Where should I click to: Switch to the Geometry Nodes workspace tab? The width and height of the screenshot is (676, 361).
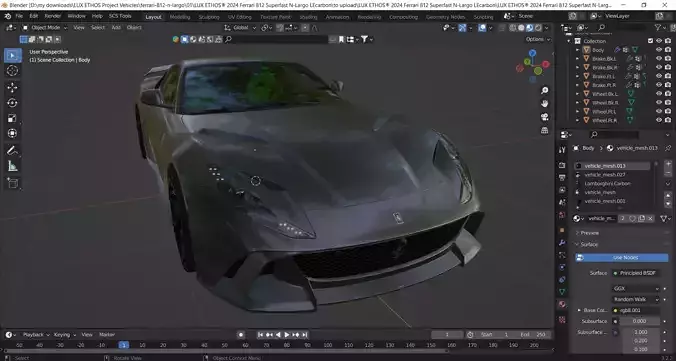click(x=446, y=17)
